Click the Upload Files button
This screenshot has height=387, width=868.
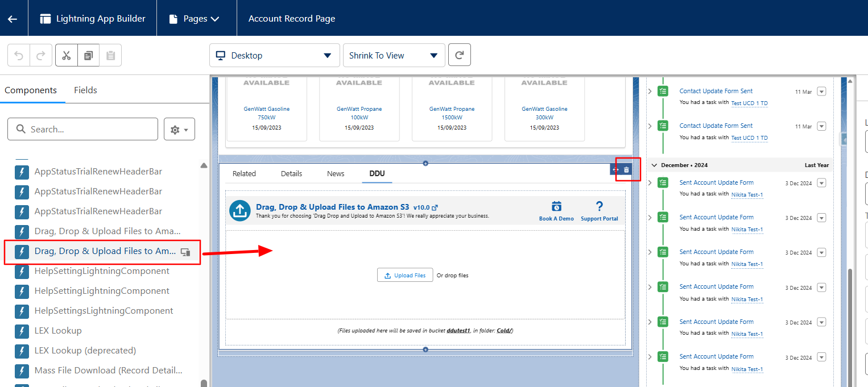coord(405,275)
